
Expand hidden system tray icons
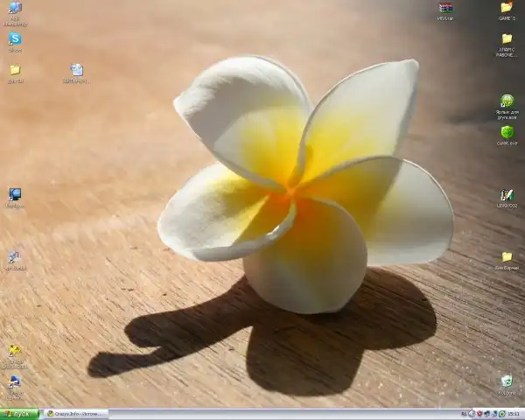[472, 414]
